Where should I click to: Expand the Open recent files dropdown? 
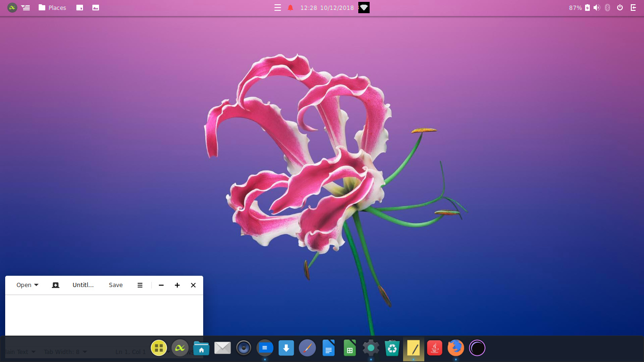click(26, 285)
